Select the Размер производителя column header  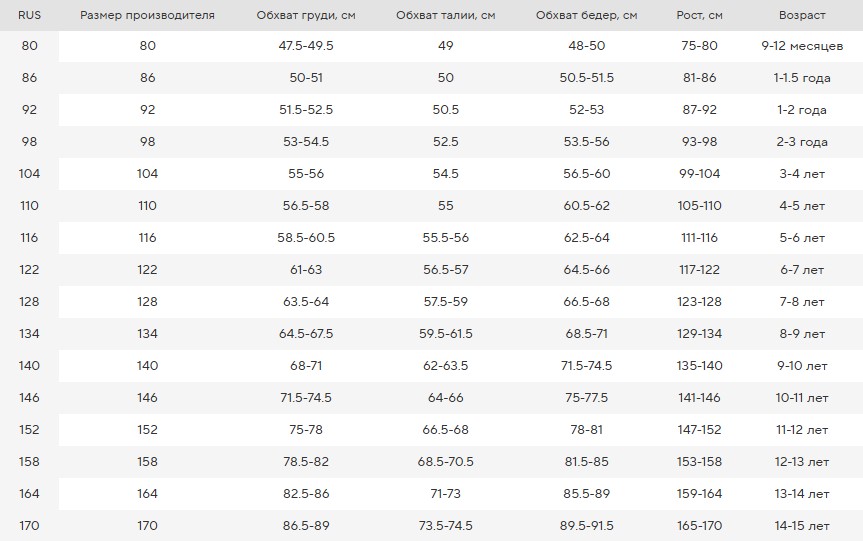148,15
